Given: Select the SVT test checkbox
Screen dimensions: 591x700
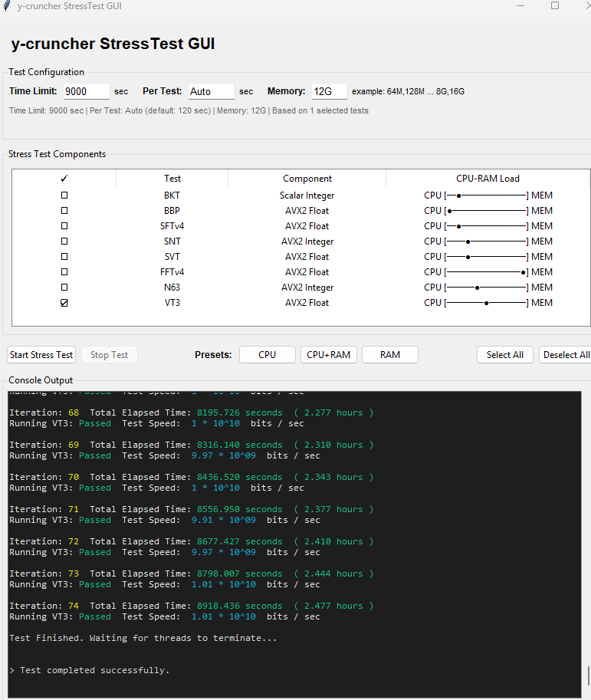Looking at the screenshot, I should [64, 256].
